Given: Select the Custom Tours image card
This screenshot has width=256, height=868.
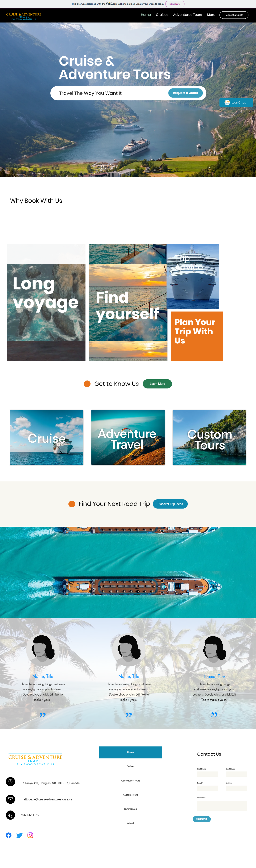Looking at the screenshot, I should point(210,437).
